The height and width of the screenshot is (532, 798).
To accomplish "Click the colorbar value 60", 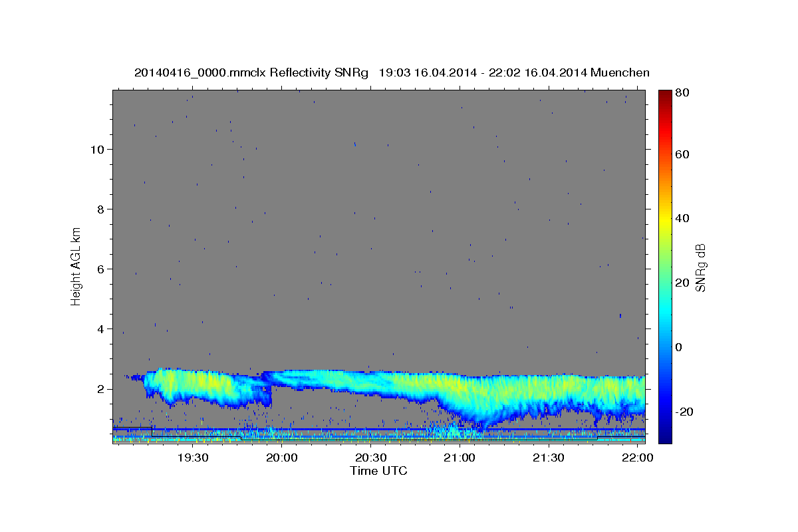I will (x=682, y=154).
